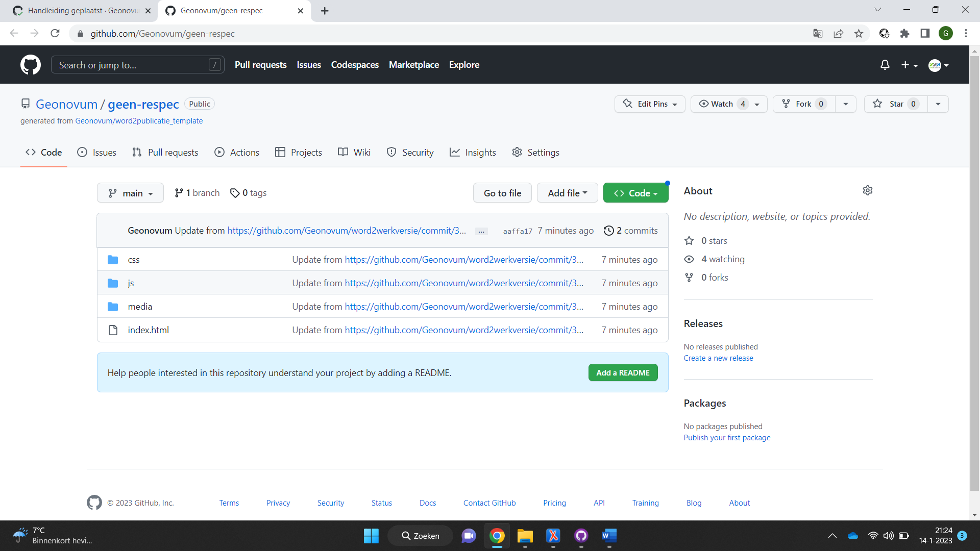Expand the main branch dropdown
The width and height of the screenshot is (980, 551).
(x=131, y=193)
